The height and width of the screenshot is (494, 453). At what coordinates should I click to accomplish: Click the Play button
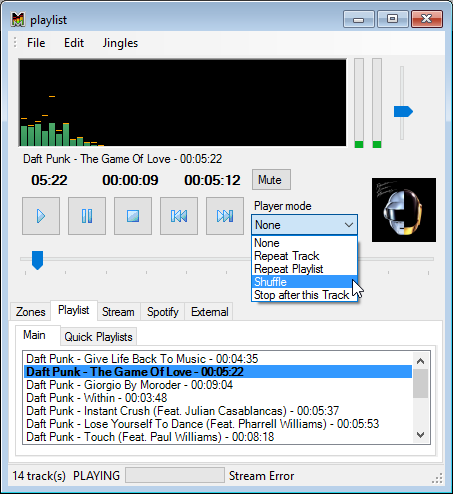[x=41, y=216]
